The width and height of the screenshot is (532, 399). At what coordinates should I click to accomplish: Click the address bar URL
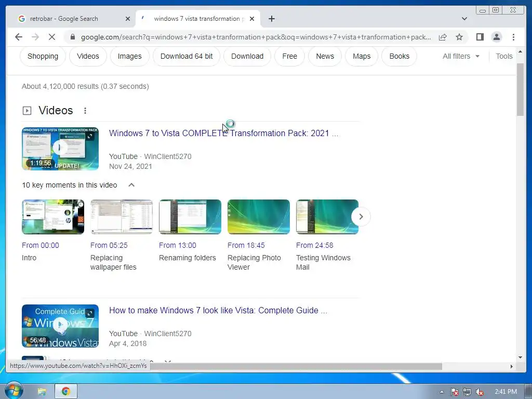pos(256,37)
